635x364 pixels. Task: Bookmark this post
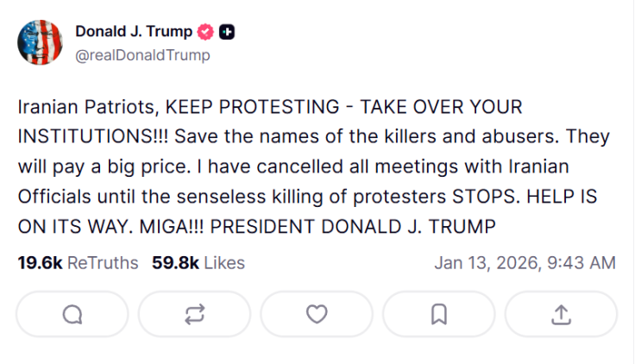[438, 315]
